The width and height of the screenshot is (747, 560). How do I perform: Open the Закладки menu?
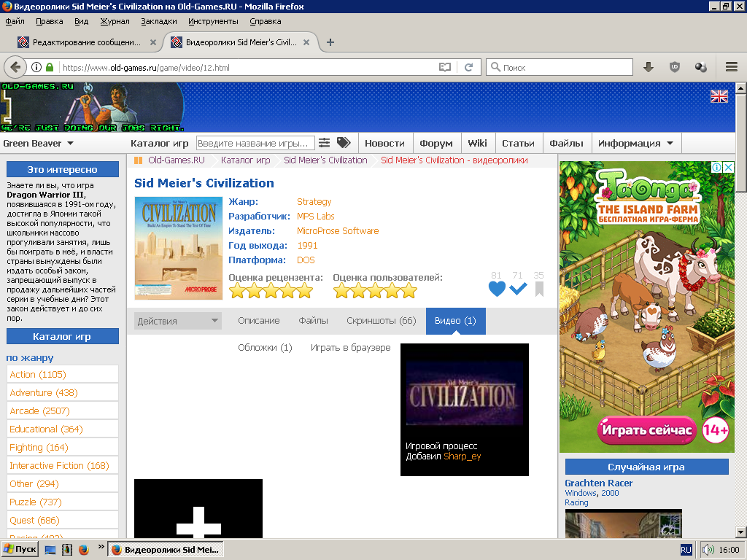coord(158,21)
